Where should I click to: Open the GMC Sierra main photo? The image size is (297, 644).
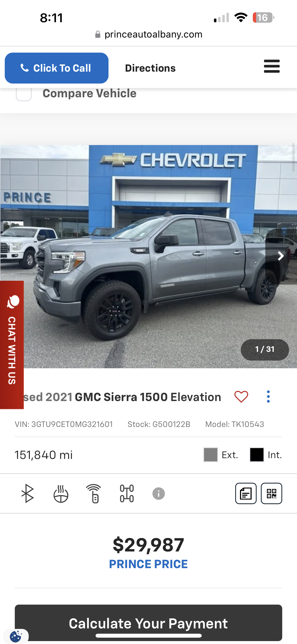(148, 256)
